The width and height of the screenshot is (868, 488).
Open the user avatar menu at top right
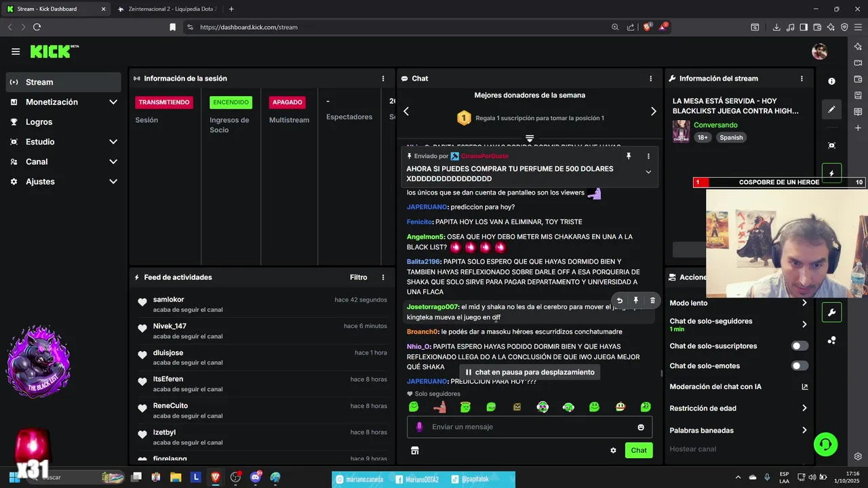point(819,52)
